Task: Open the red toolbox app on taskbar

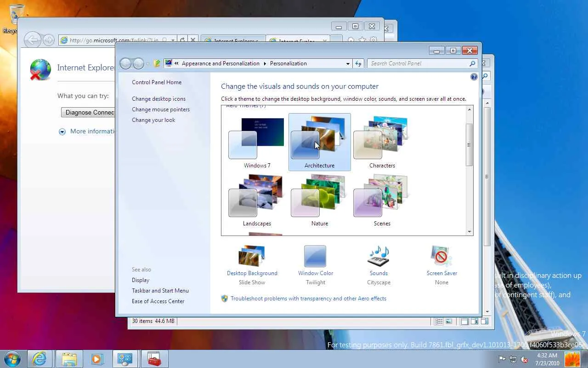Action: [154, 359]
